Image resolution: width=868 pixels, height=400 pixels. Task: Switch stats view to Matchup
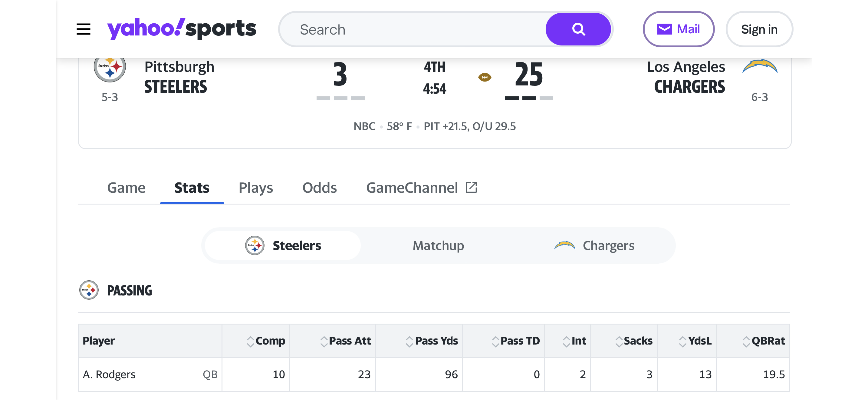tap(438, 245)
